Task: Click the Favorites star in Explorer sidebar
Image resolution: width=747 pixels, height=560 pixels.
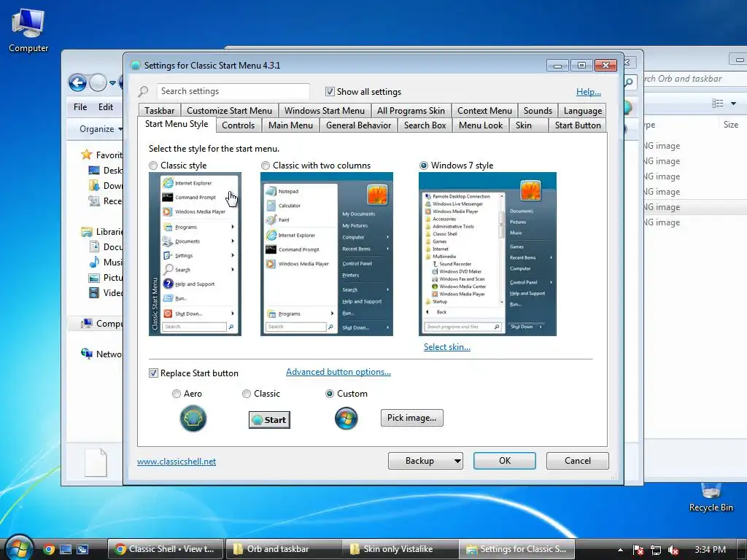Action: (x=86, y=155)
